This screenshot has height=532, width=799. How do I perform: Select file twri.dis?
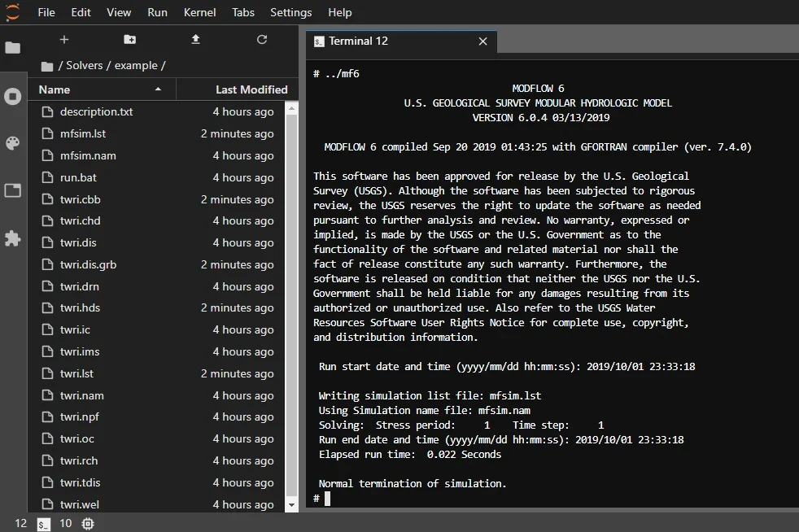point(156,242)
